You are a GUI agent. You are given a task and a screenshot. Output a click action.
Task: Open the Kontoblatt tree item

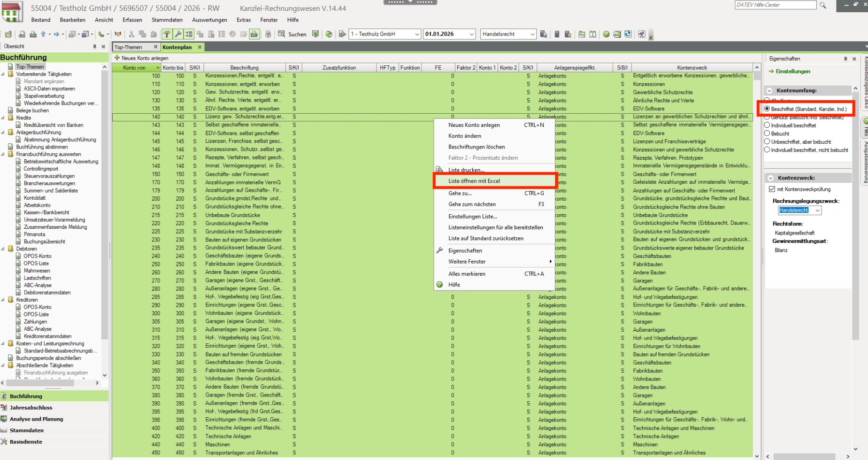pos(35,198)
